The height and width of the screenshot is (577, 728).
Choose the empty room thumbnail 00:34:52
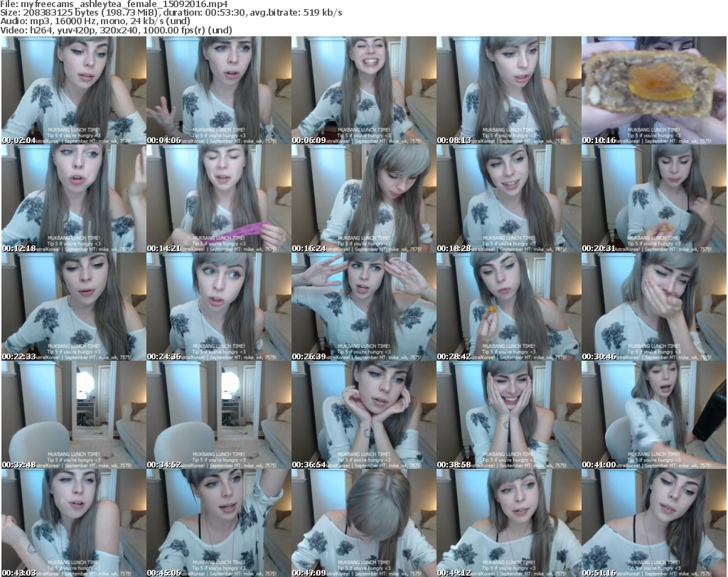coord(219,415)
